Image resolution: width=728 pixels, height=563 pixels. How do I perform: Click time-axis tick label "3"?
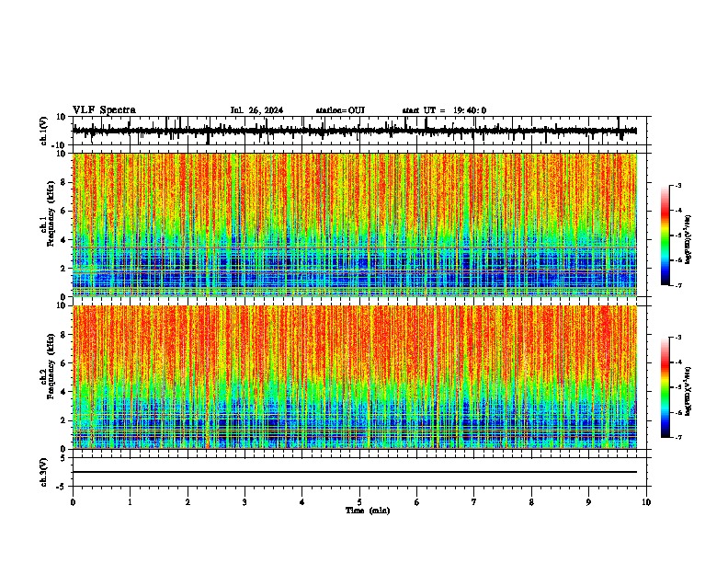pyautogui.click(x=245, y=502)
